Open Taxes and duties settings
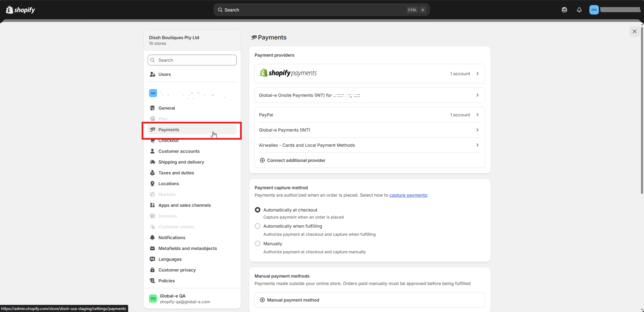Screen dimensions: 644x312 [x=192, y=173]
